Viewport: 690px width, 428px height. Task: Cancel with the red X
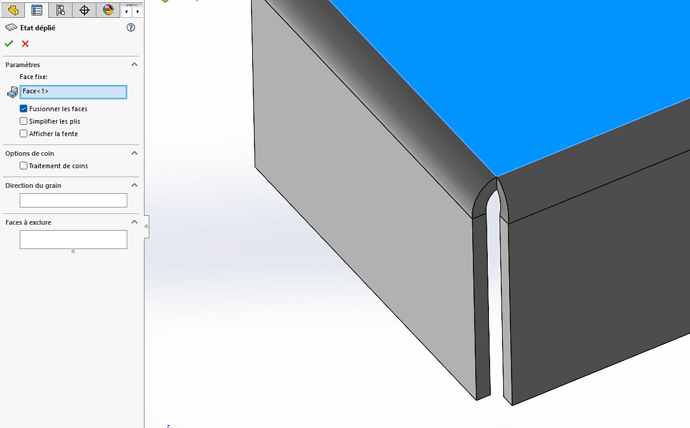click(25, 44)
